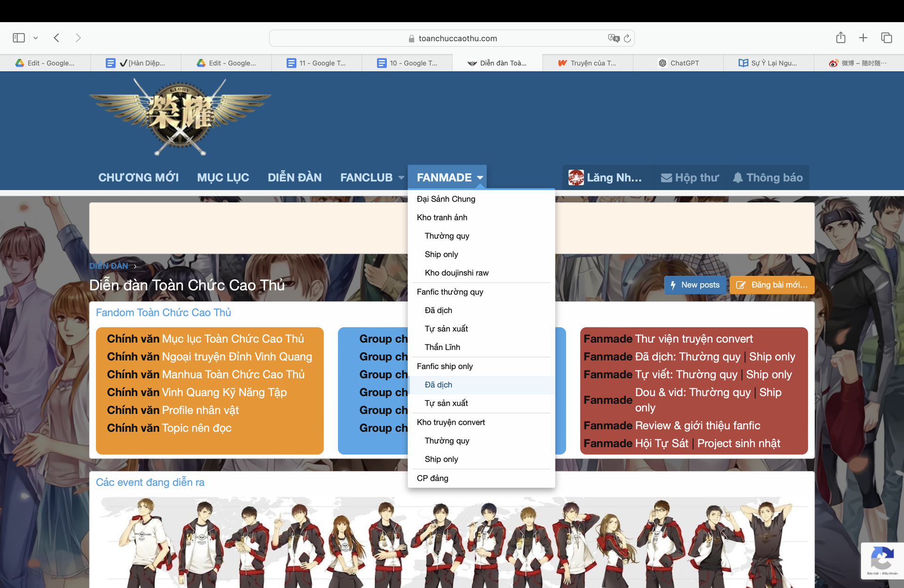Click the DIỄN ĐÀN breadcrumb link
The height and width of the screenshot is (588, 904).
(109, 266)
